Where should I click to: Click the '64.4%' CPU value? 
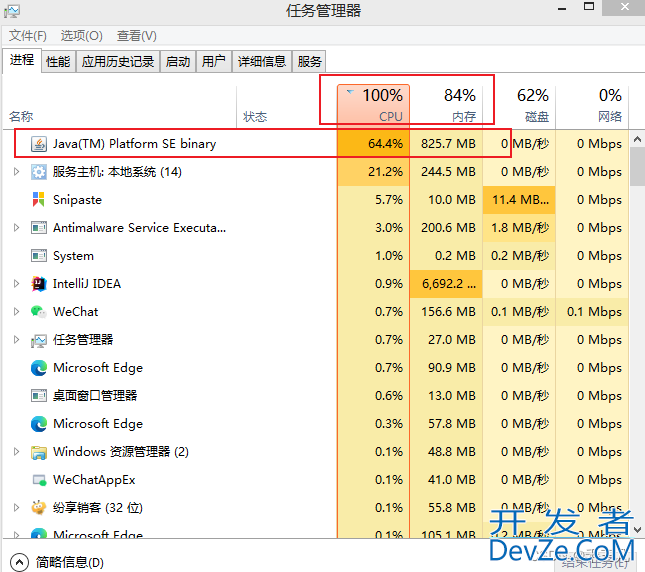point(385,144)
